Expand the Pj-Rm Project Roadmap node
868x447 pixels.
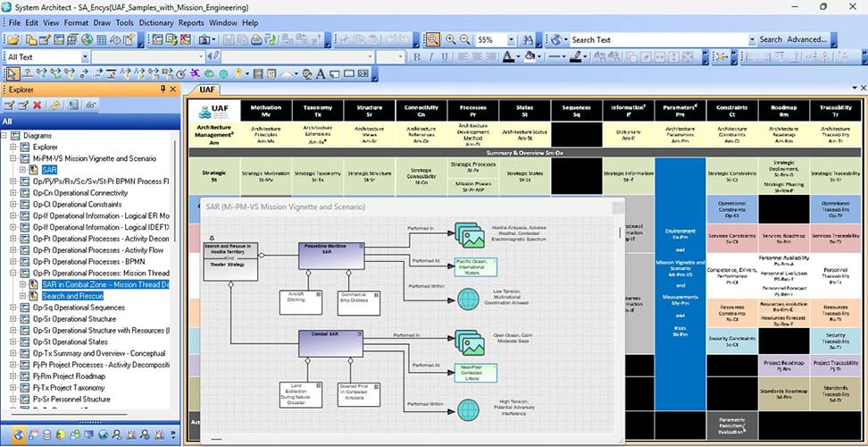[x=13, y=376]
